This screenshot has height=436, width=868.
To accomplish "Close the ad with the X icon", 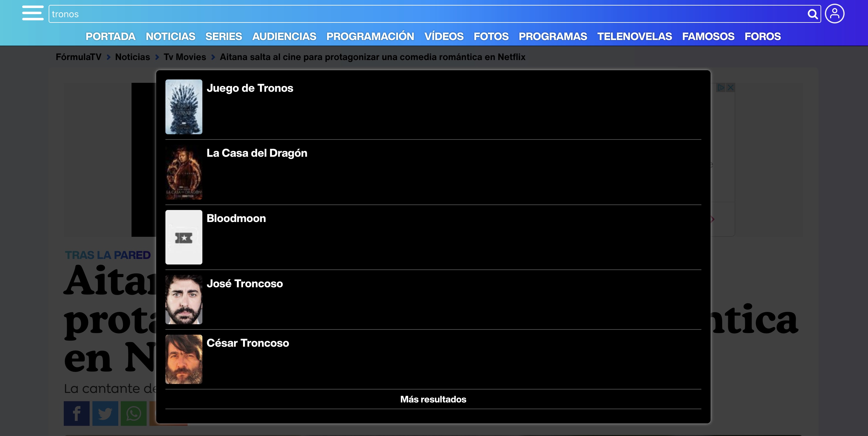I will 731,88.
